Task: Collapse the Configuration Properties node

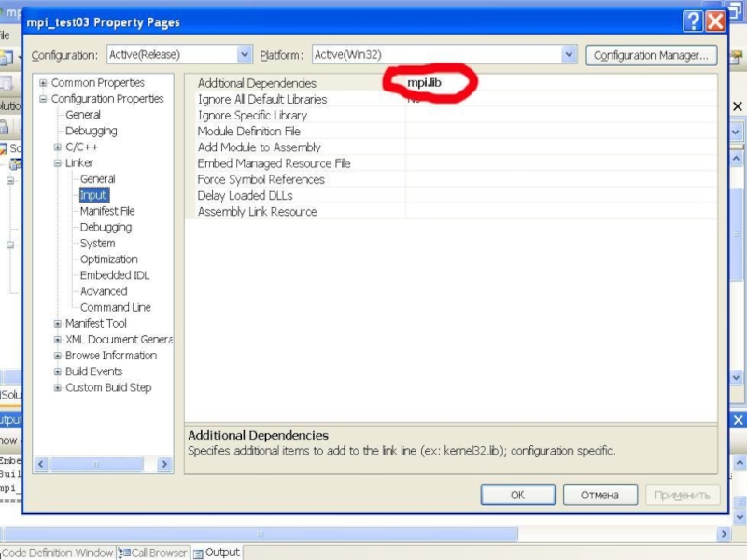Action: (43, 99)
